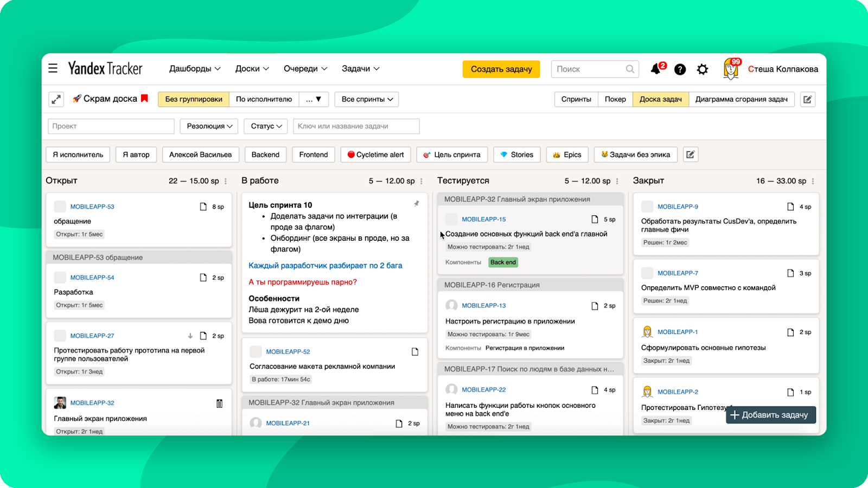Screen dimensions: 868x488
Task: Expand Статус filter dropdown
Action: pyautogui.click(x=266, y=126)
